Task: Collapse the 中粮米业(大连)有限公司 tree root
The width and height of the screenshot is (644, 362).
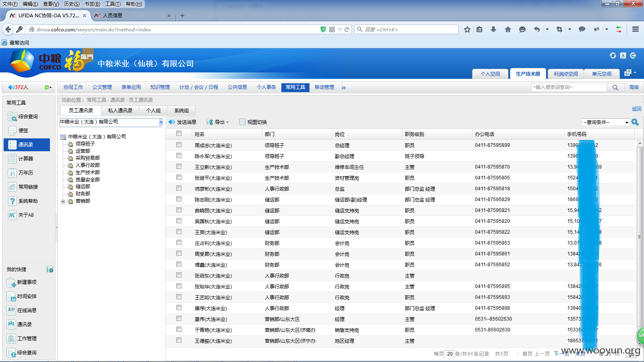Action: [63, 137]
